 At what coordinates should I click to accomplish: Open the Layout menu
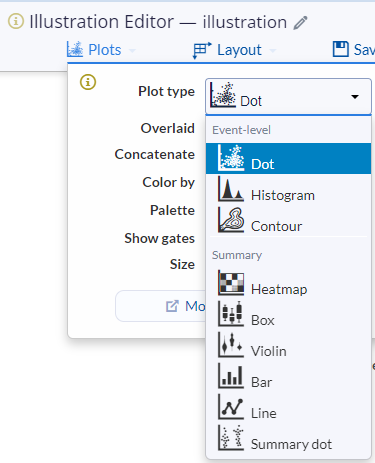click(x=234, y=50)
